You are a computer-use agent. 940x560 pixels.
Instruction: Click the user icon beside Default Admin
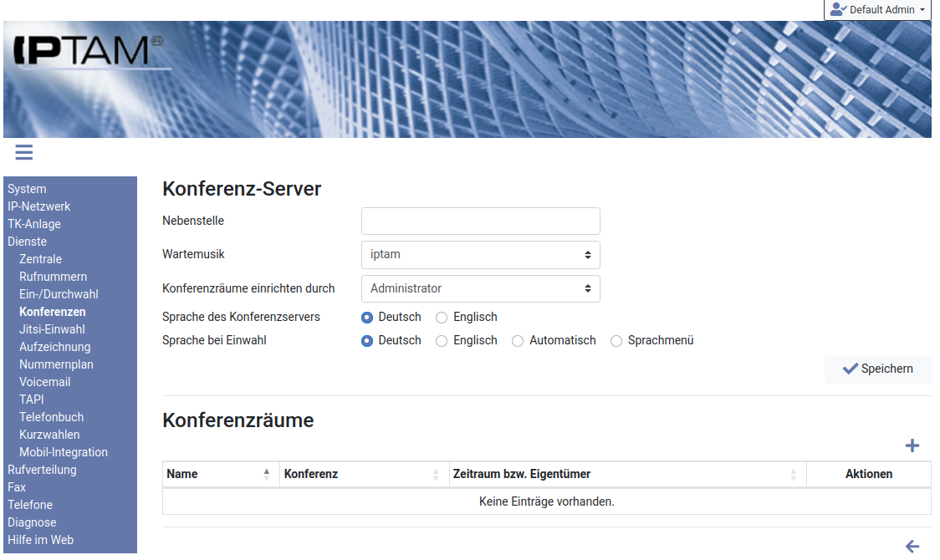pyautogui.click(x=838, y=9)
